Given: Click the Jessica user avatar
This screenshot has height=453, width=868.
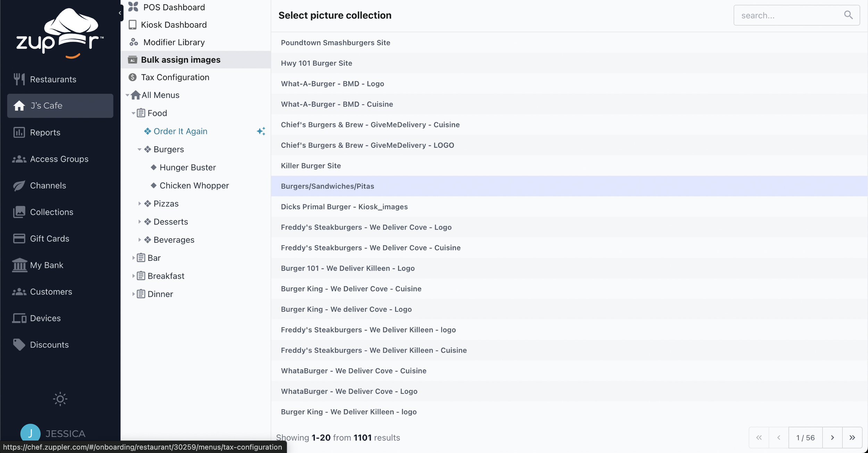Looking at the screenshot, I should [30, 434].
